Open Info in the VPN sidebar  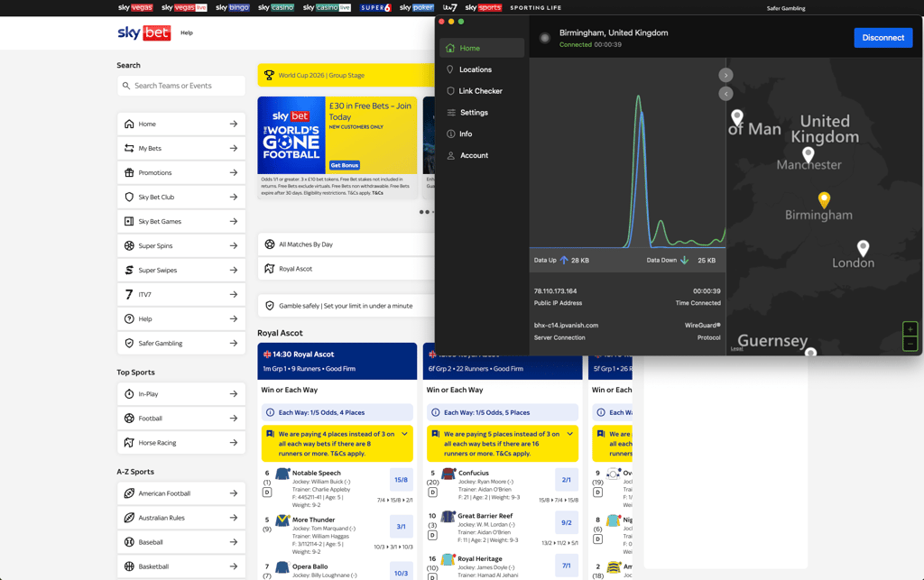[x=482, y=133]
